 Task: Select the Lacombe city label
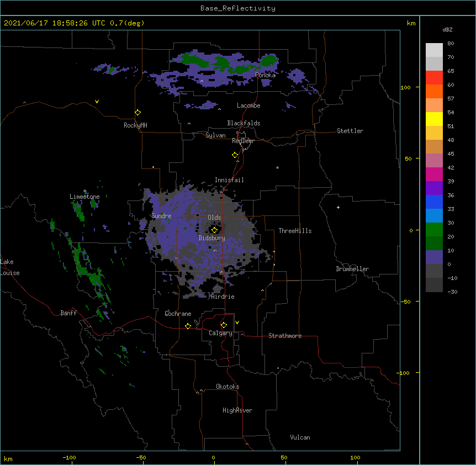tap(248, 105)
